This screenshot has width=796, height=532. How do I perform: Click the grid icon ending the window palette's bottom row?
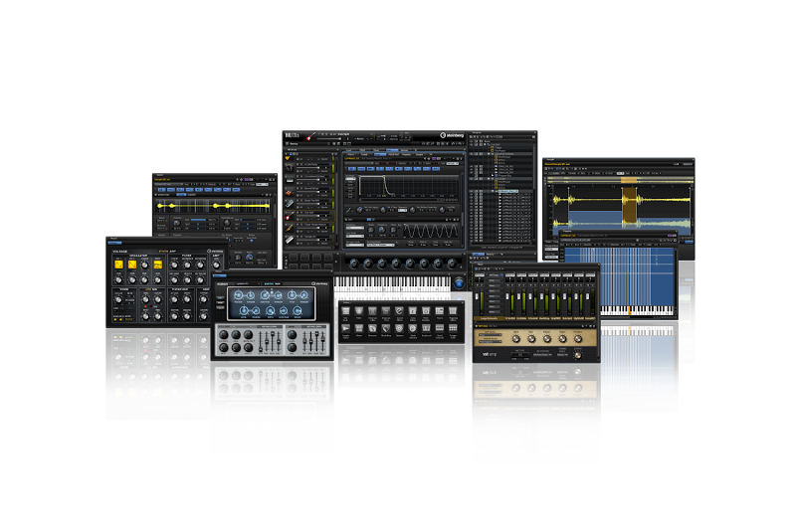point(453,328)
